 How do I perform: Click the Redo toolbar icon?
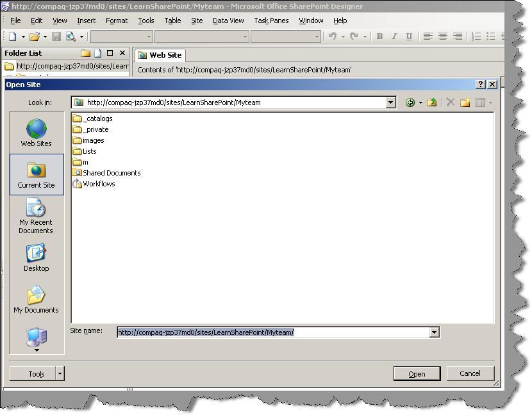click(x=354, y=37)
